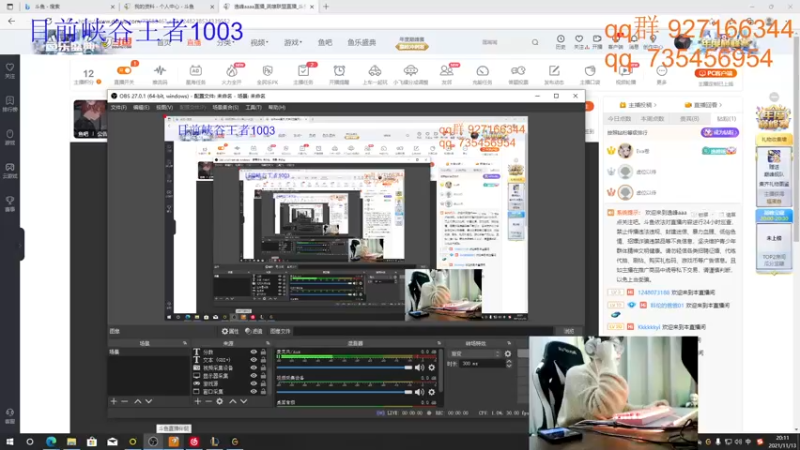800x450 pixels.
Task: Hide the 文本 (GDI+) source
Action: tap(254, 360)
